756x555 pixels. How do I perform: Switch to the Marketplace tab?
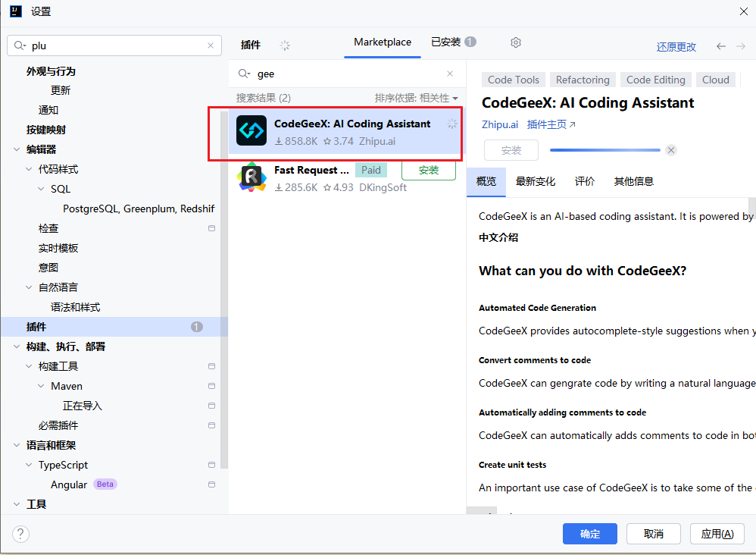tap(383, 42)
